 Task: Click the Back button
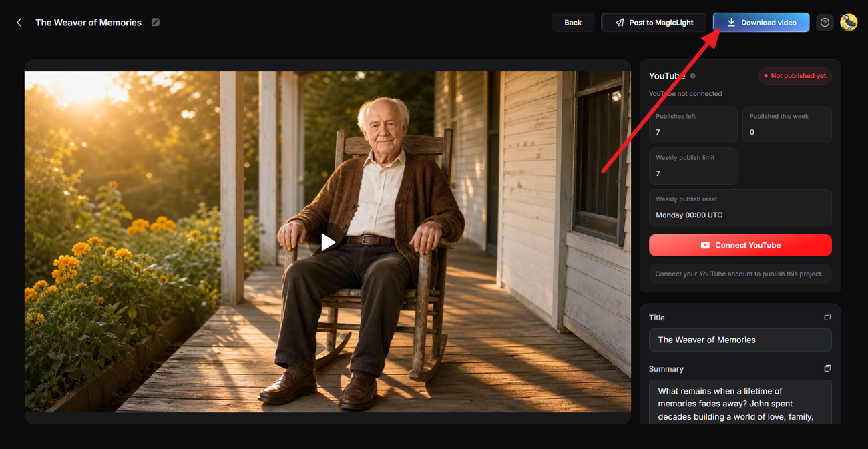coord(573,23)
